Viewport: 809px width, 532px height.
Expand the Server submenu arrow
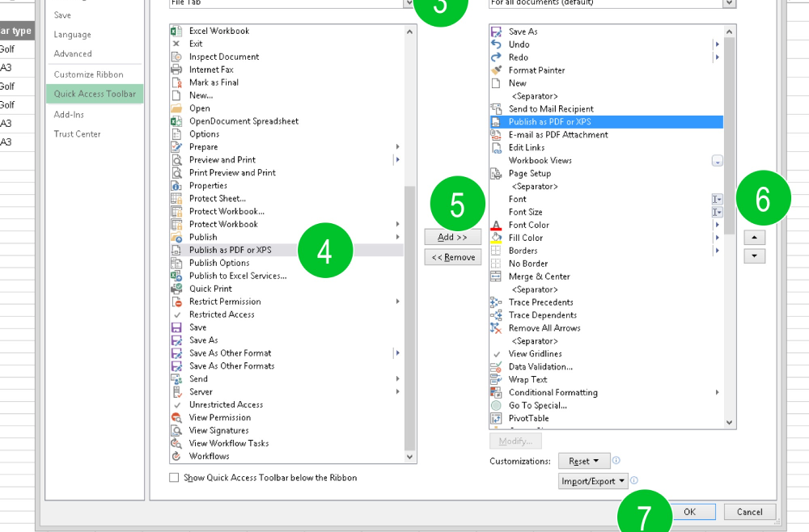(x=398, y=392)
